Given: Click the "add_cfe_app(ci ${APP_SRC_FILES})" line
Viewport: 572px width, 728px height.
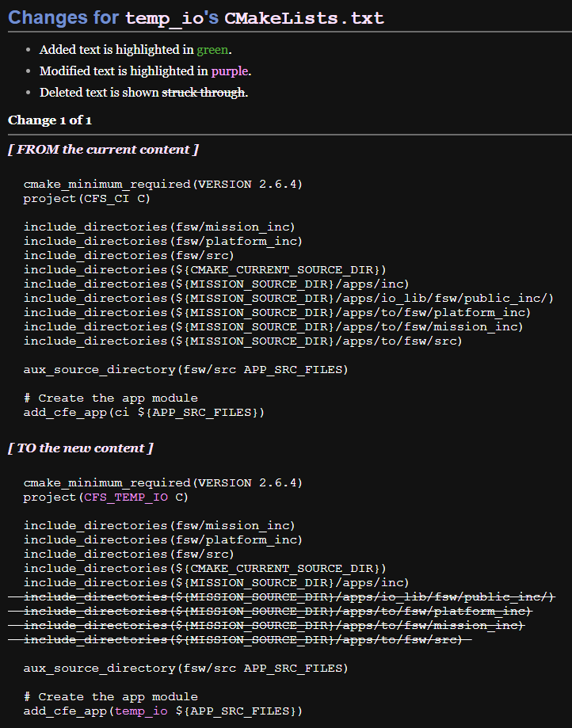Looking at the screenshot, I should [143, 413].
